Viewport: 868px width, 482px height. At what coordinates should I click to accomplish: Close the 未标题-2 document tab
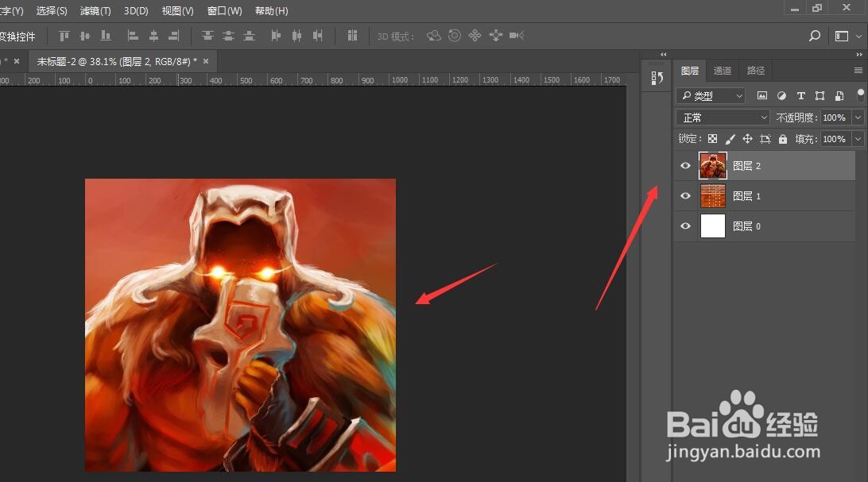pos(206,61)
